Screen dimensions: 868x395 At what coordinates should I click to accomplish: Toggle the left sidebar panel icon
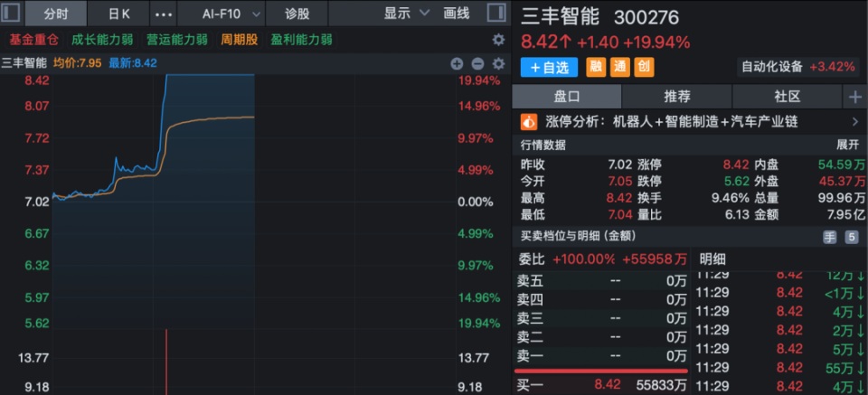coord(12,13)
